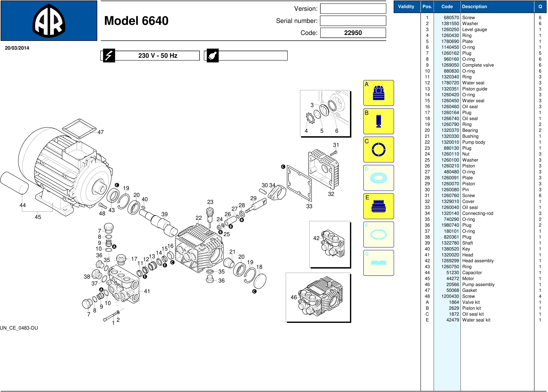548x392 pixels.
Task: Click the Motor label 45 in the diagram
Action: (x=38, y=217)
